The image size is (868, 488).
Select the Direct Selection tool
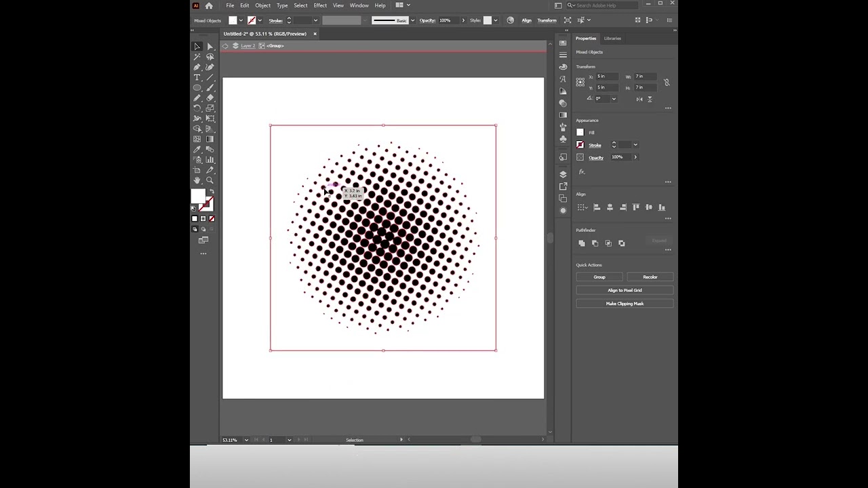(210, 46)
